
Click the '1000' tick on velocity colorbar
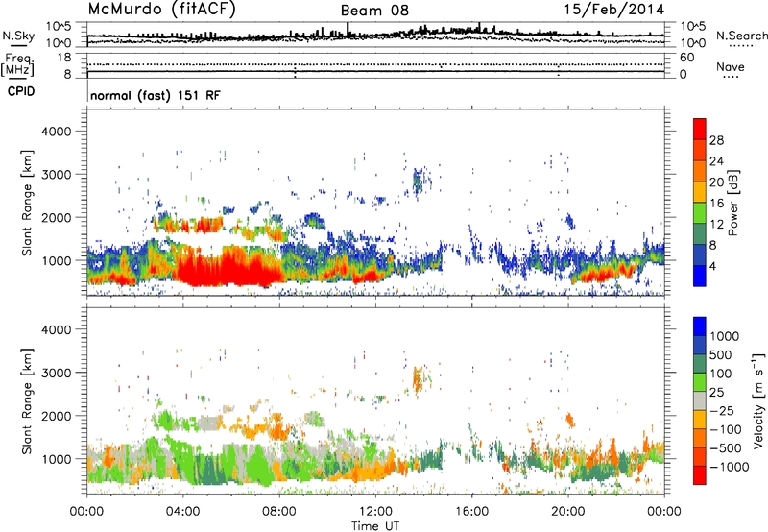(x=724, y=336)
